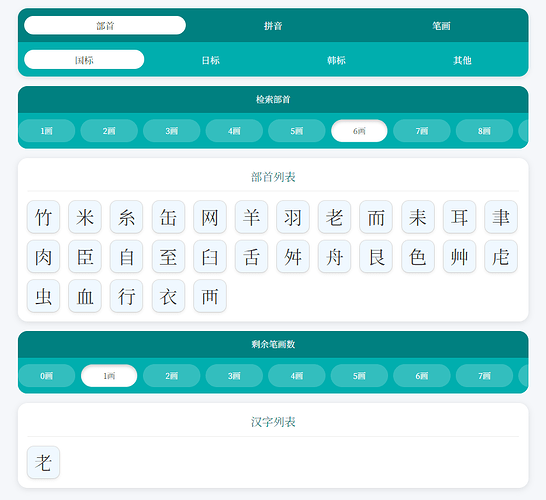Select the 血 radical tile

pos(85,296)
